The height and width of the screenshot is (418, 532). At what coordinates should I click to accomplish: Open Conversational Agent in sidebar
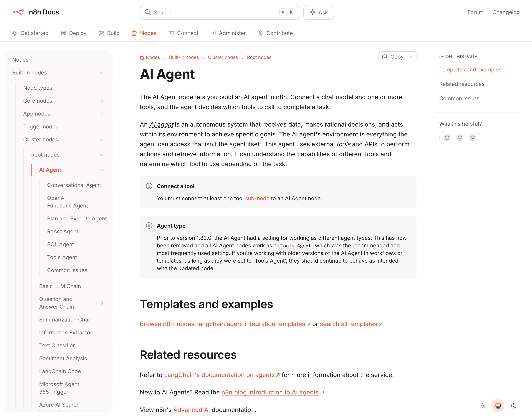click(x=74, y=185)
